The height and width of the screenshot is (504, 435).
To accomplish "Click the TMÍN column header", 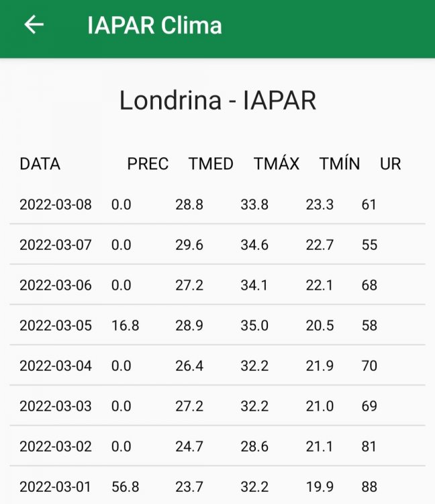I will [339, 163].
